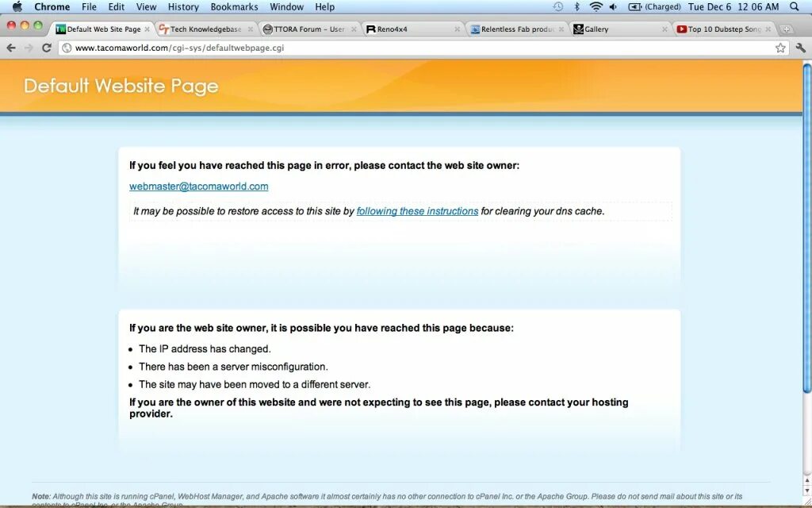Click YouTube favicon on Dubstep tab
This screenshot has width=812, height=508.
click(x=681, y=29)
